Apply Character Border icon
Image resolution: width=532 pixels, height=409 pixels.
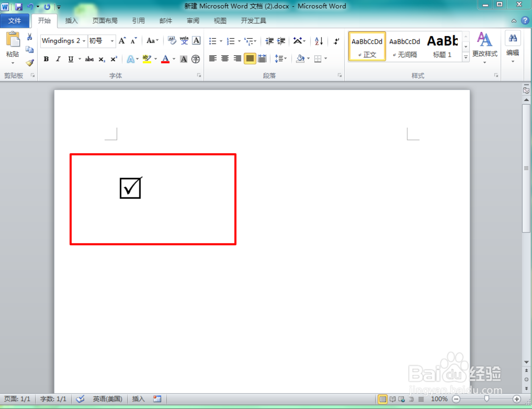click(x=196, y=41)
